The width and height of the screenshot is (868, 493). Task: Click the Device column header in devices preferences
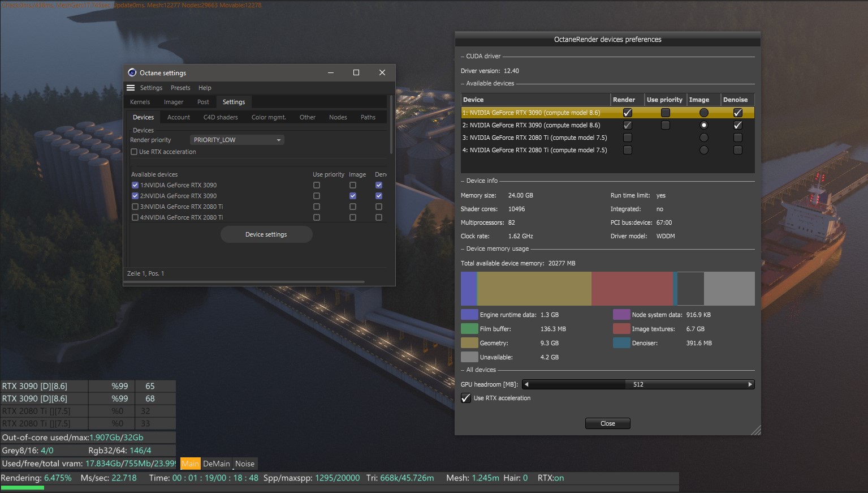pyautogui.click(x=536, y=100)
